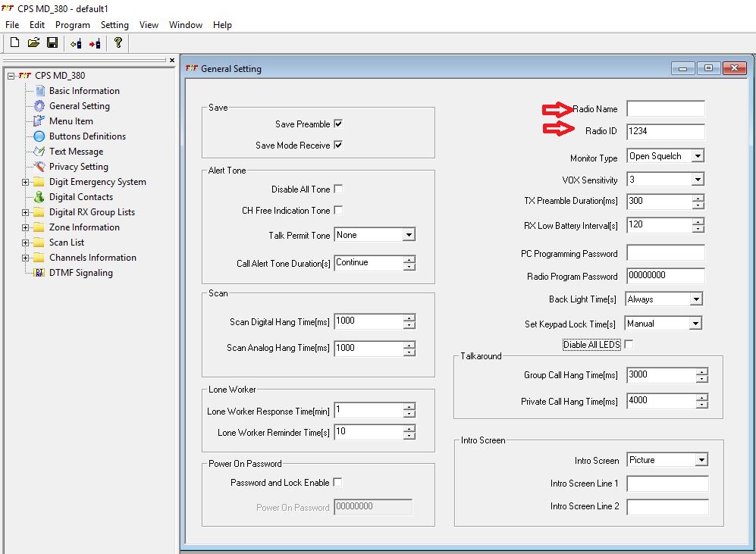Image resolution: width=756 pixels, height=554 pixels.
Task: Save the codeplug with the disk icon
Action: [x=52, y=43]
